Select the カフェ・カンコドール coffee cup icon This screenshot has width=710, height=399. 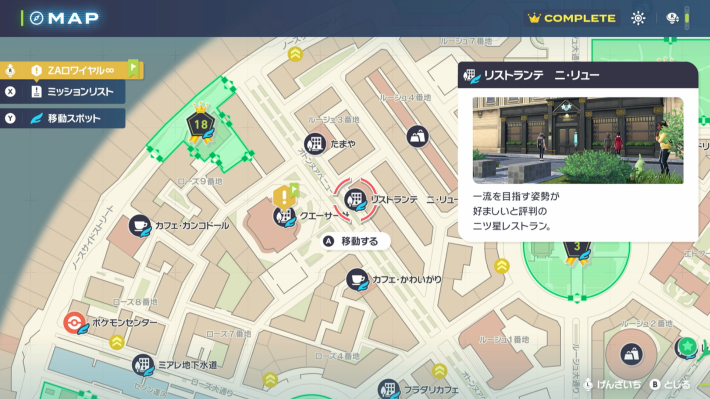[x=139, y=226]
